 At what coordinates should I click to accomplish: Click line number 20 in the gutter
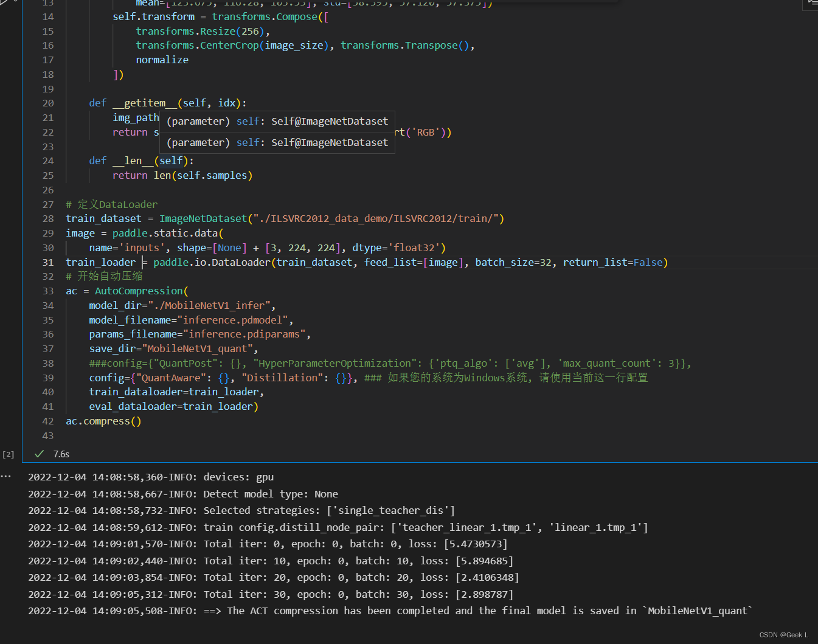point(48,103)
